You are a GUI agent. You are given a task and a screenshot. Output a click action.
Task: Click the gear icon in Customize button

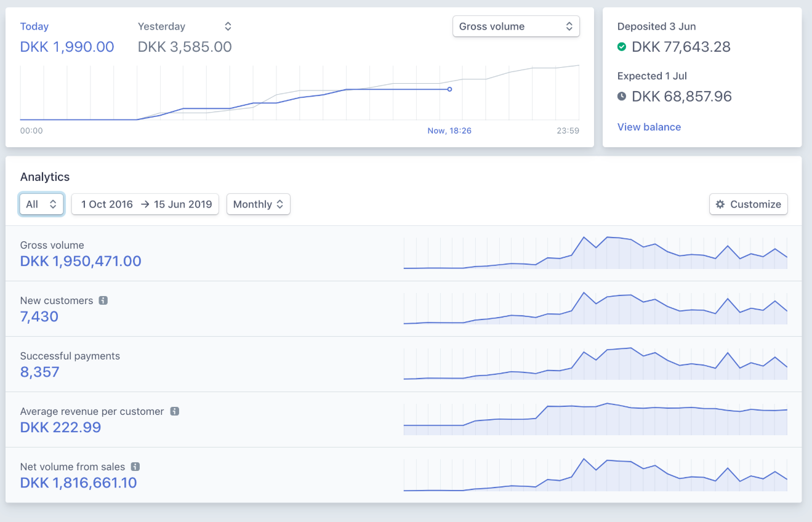720,204
